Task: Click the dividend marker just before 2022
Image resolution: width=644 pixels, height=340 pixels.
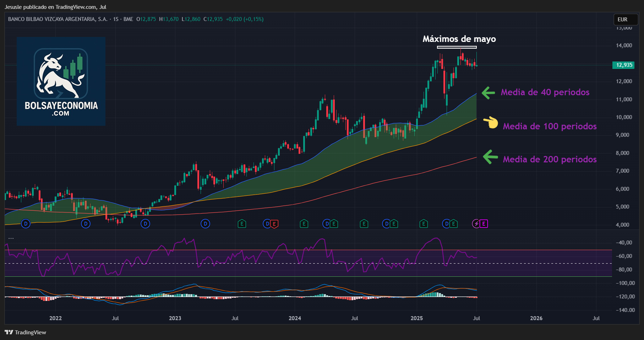Action: click(26, 224)
